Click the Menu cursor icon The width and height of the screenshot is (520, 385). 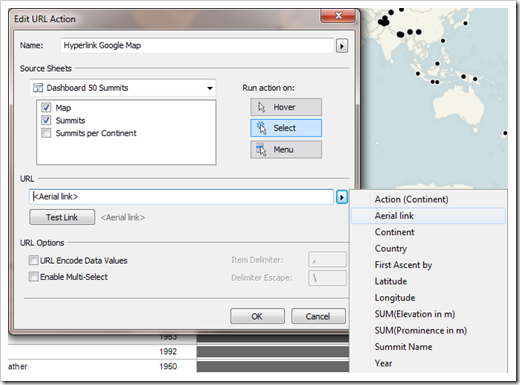coord(262,150)
